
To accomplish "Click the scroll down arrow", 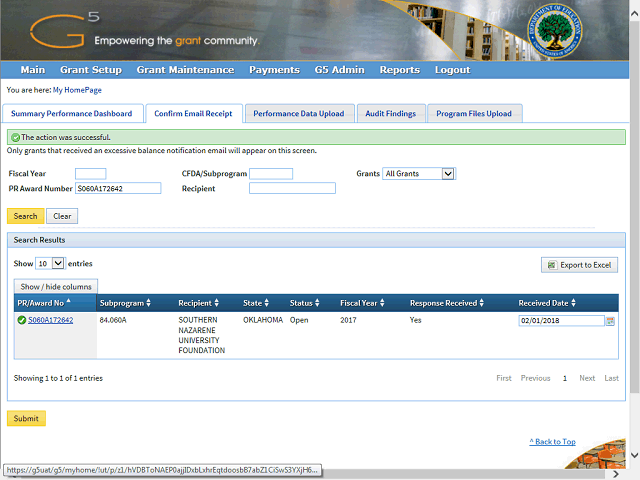I will [635, 455].
